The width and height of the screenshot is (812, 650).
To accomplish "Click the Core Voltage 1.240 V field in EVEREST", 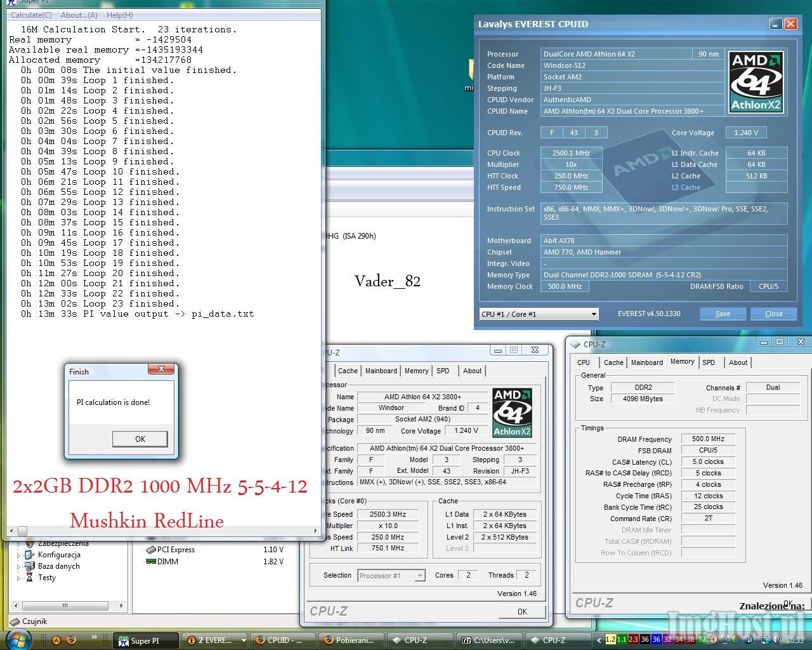I will click(745, 133).
